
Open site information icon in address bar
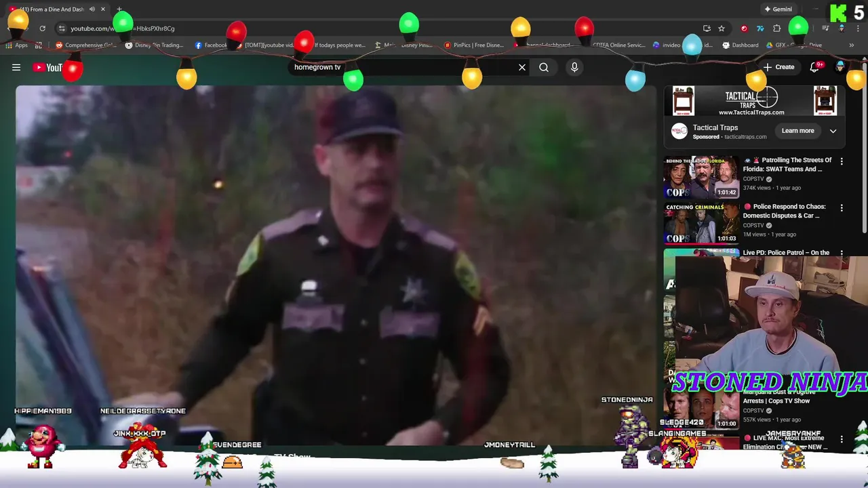pyautogui.click(x=61, y=28)
